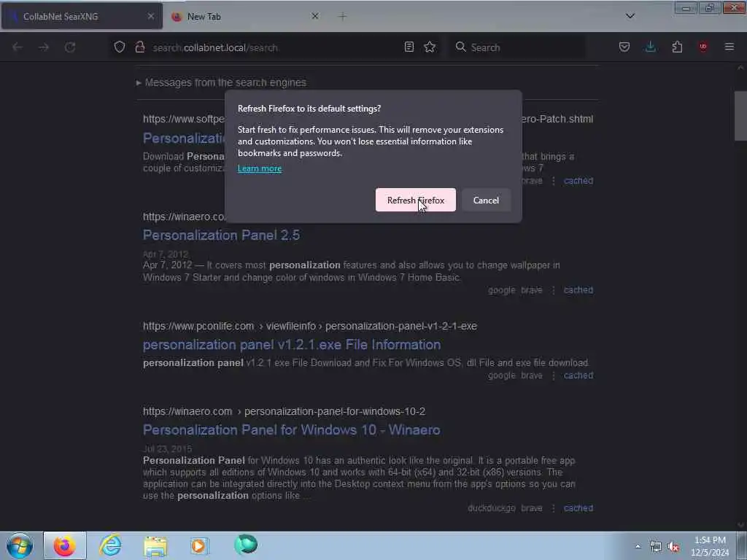The image size is (747, 560).
Task: Go back with the back arrow
Action: [x=18, y=47]
